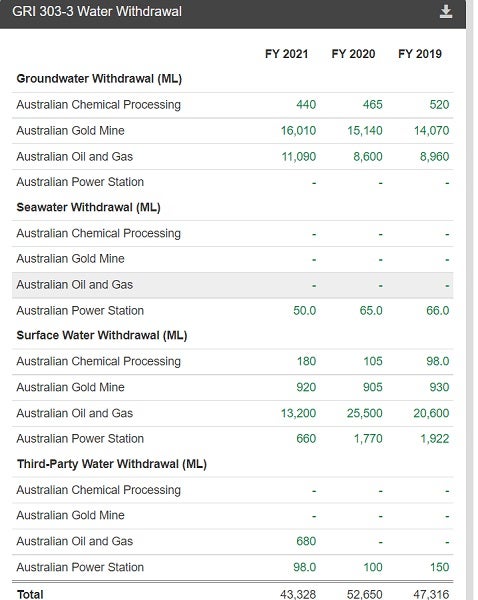Click the 50.0 Power Station seawater value
The width and height of the screenshot is (478, 600).
pyautogui.click(x=305, y=311)
